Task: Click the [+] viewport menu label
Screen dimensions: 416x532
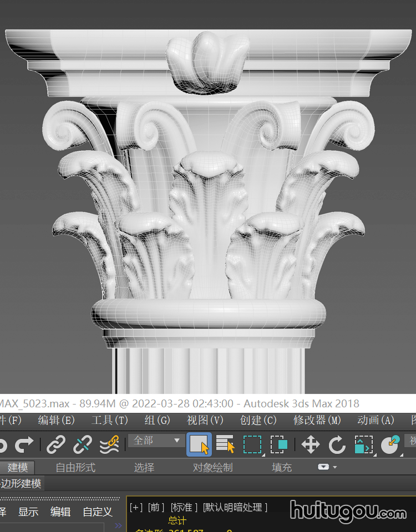Action: pos(136,507)
